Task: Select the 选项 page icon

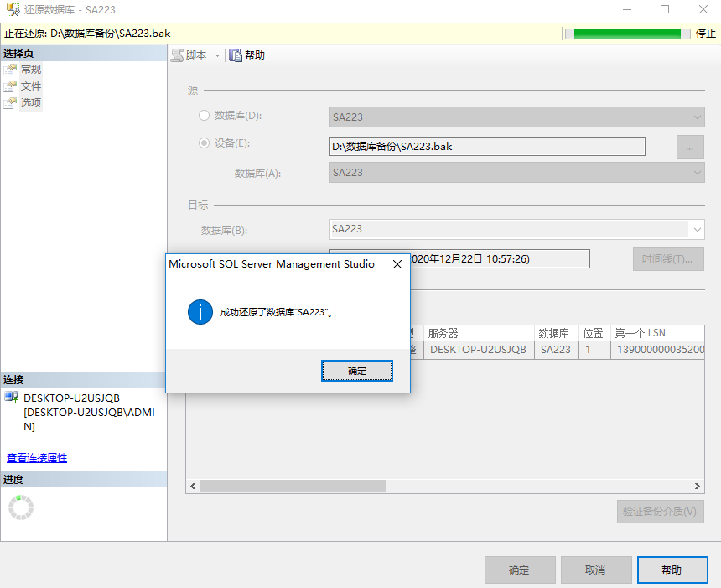Action: click(10, 103)
